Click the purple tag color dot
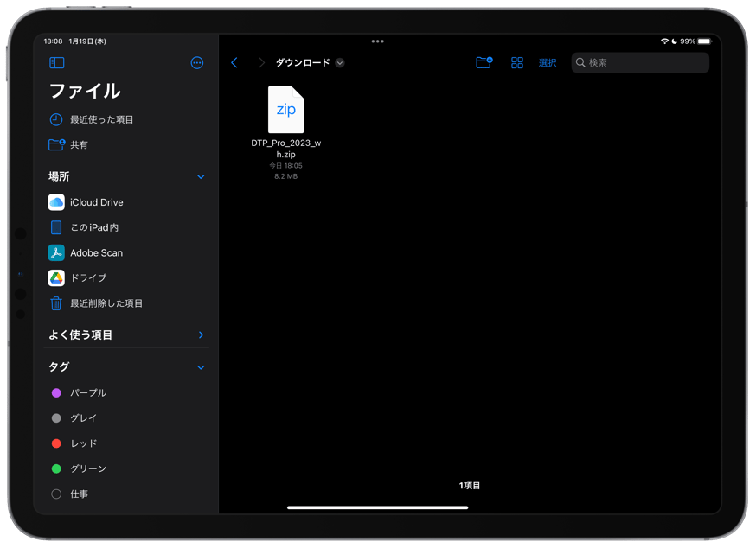Image resolution: width=756 pixels, height=548 pixels. (x=56, y=392)
